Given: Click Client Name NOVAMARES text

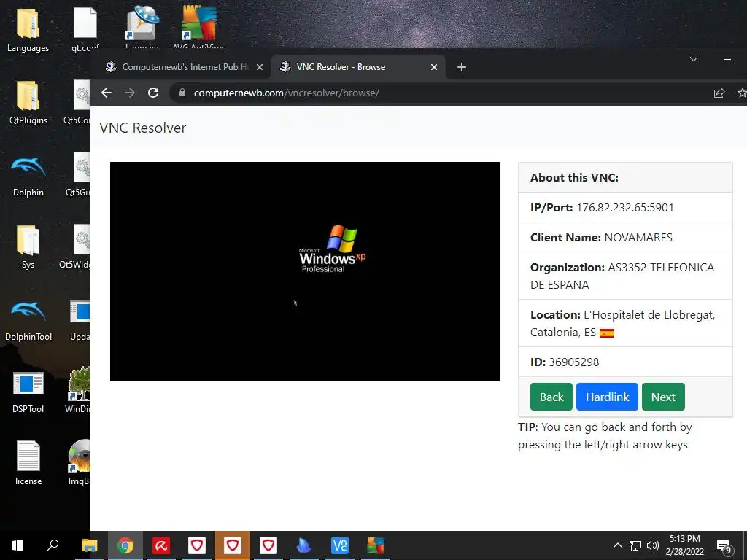Looking at the screenshot, I should [601, 237].
